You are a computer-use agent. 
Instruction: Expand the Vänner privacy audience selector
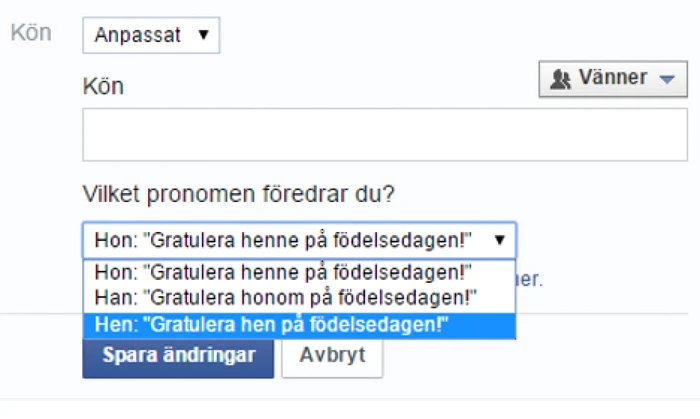tap(613, 79)
